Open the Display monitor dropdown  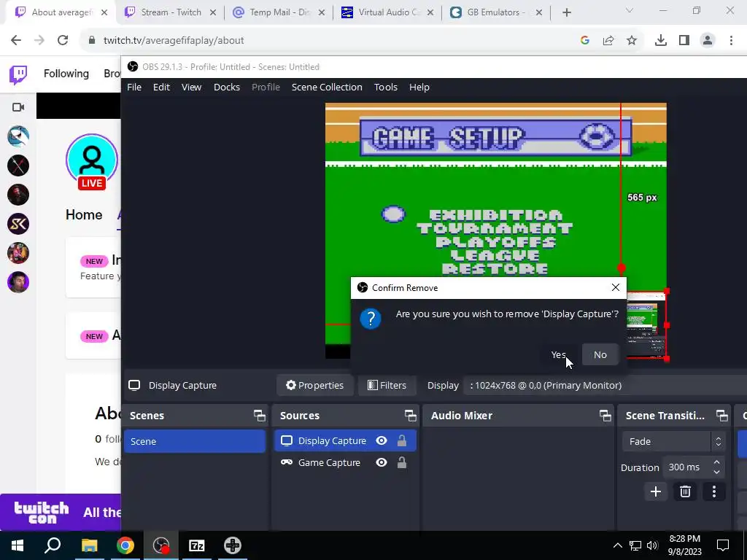coord(605,385)
